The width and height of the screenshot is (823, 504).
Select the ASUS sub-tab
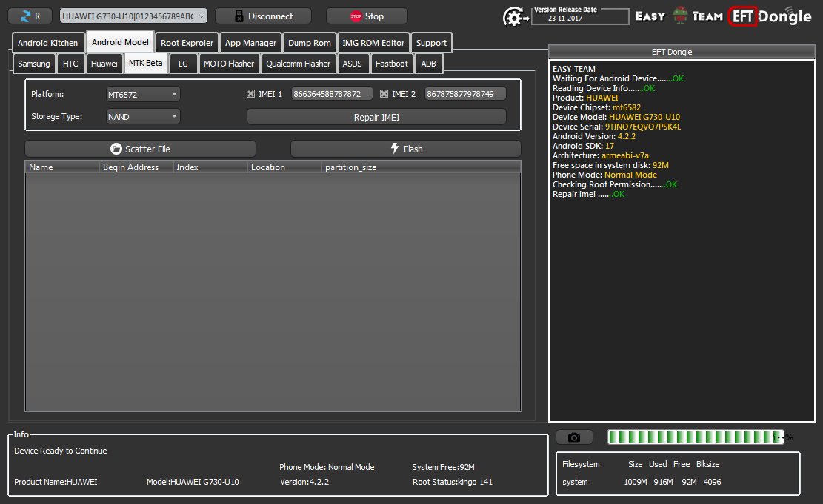[352, 64]
